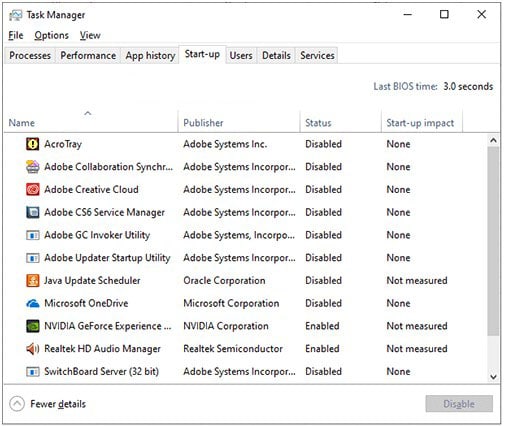Click the Realtek HD Audio speaker icon
Image resolution: width=505 pixels, height=426 pixels.
[x=32, y=349]
